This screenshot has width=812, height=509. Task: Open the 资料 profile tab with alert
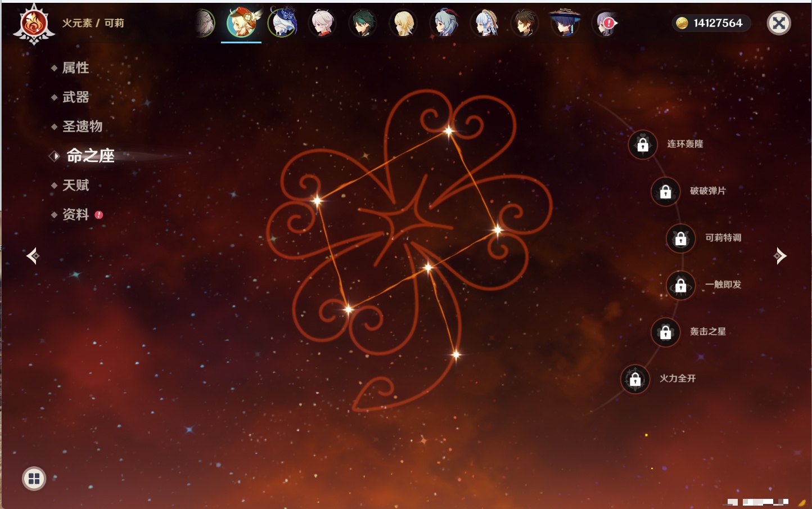tap(75, 214)
